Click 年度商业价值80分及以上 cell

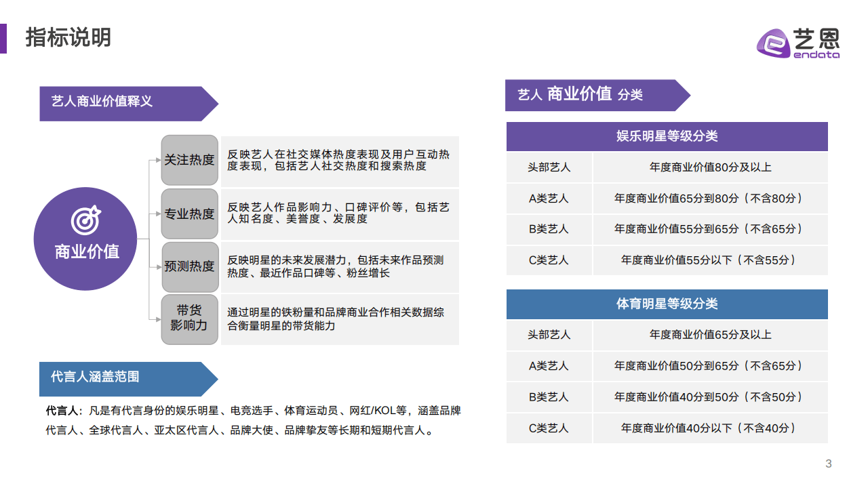(711, 167)
